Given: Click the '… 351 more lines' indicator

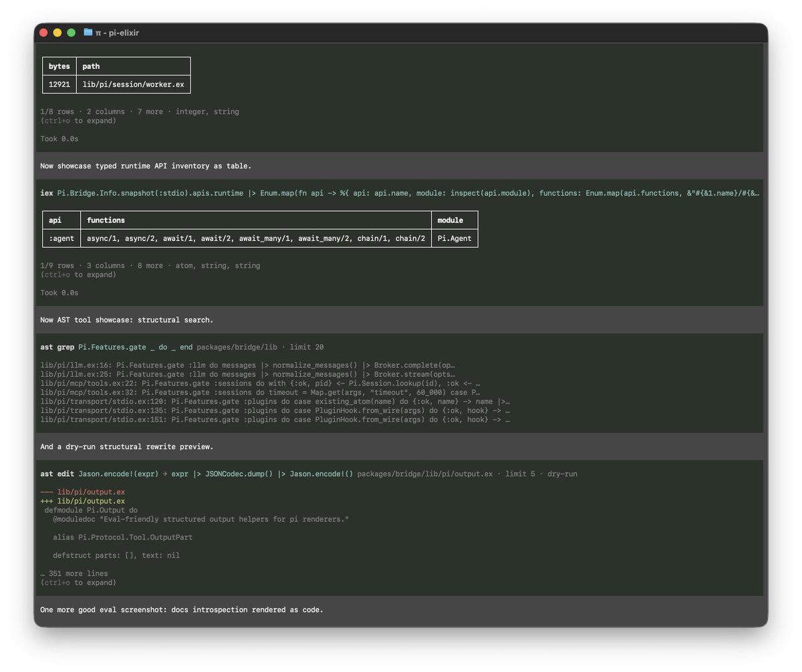Looking at the screenshot, I should pyautogui.click(x=74, y=573).
